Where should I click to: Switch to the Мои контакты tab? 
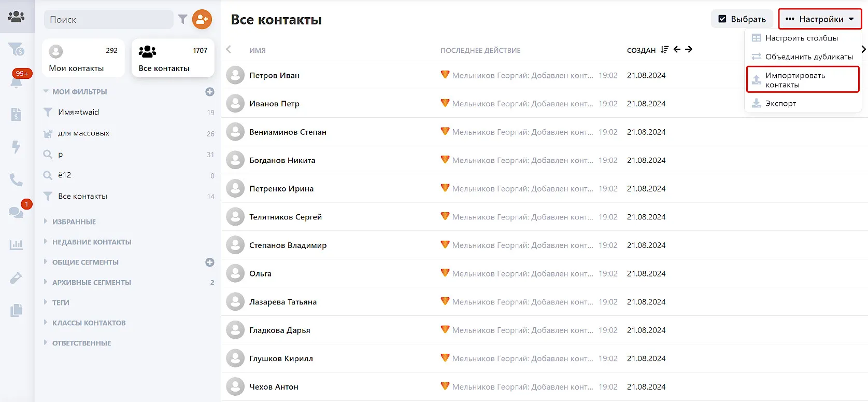(83, 58)
